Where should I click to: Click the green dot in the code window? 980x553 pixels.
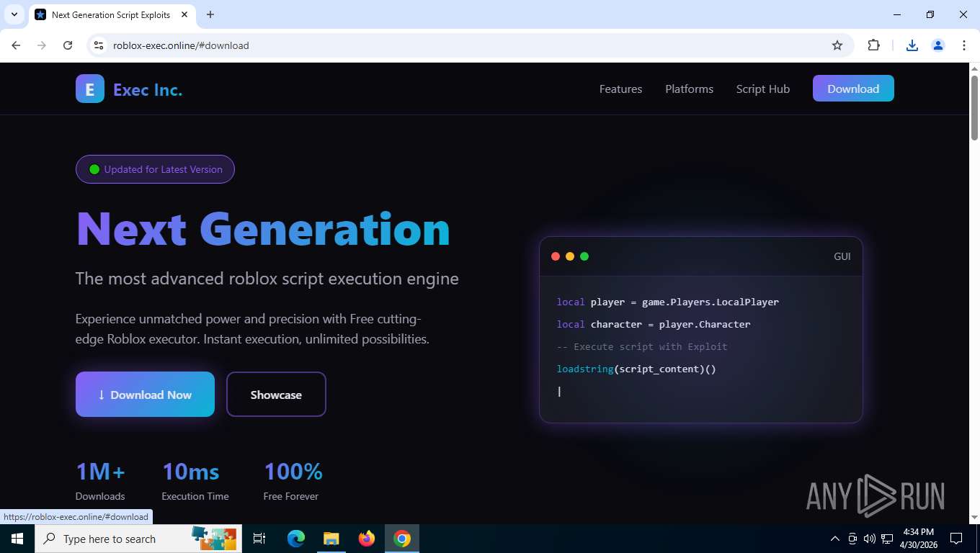[584, 256]
